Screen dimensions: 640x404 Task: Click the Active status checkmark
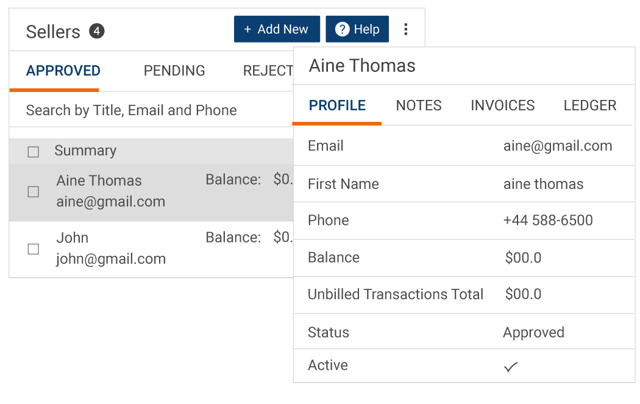click(x=510, y=367)
